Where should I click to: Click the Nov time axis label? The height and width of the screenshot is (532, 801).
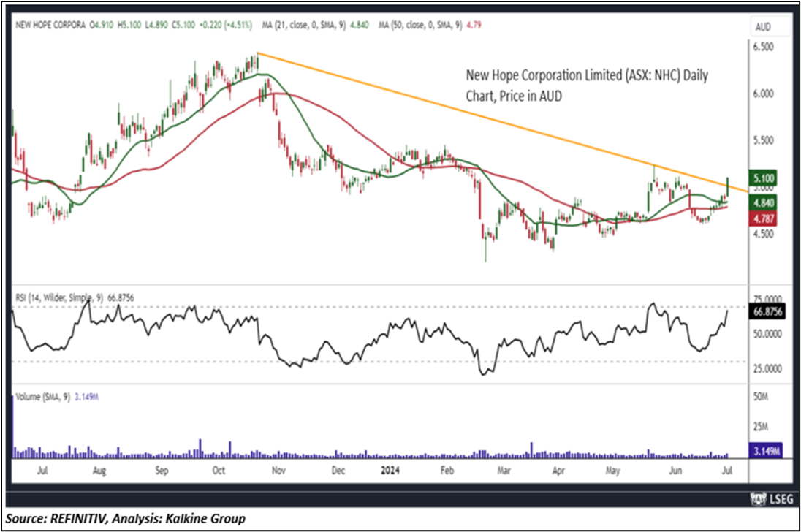coord(278,470)
